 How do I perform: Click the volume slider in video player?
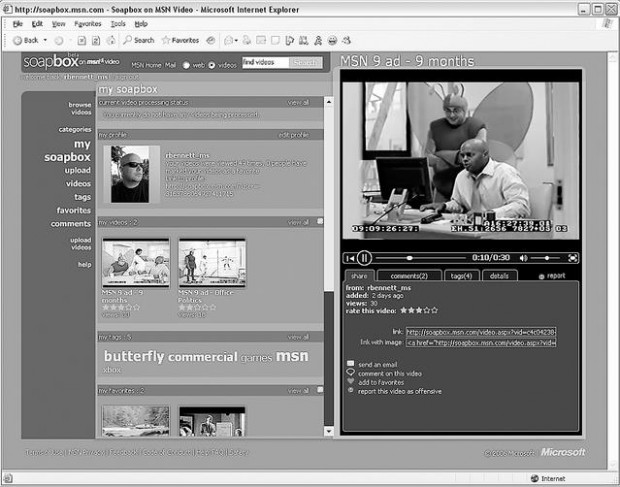(x=546, y=258)
